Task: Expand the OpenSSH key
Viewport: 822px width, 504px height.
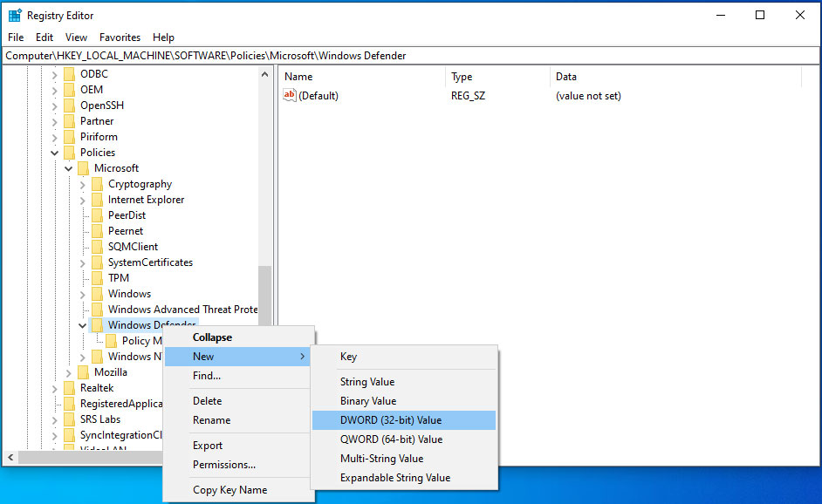Action: coord(54,106)
